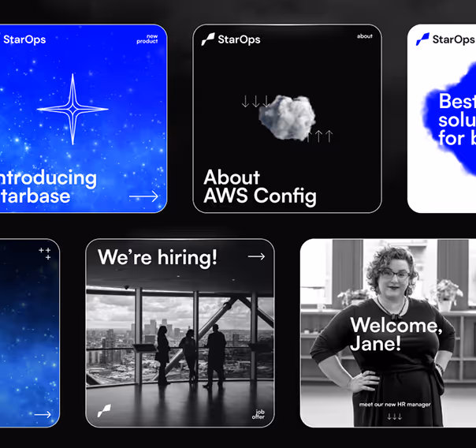Click the four-pointed star on the Starbase card
The height and width of the screenshot is (448, 476).
click(x=73, y=109)
